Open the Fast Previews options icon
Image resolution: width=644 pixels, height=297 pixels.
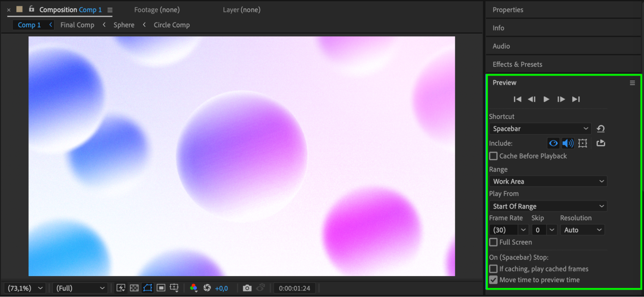[121, 288]
